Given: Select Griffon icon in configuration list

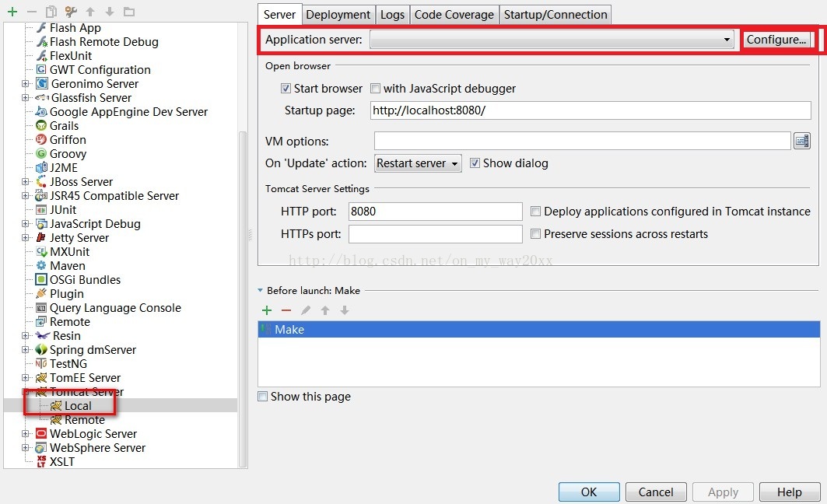Looking at the screenshot, I should click(41, 140).
